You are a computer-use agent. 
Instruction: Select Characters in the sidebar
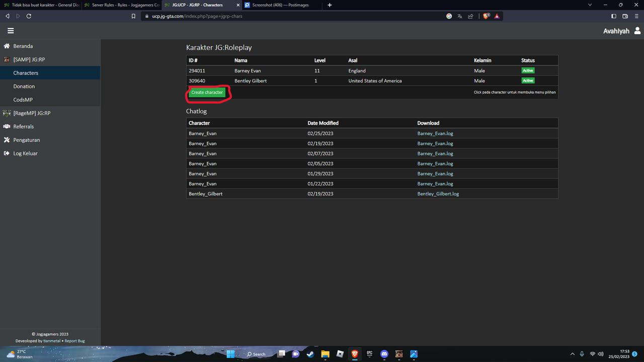(50, 73)
